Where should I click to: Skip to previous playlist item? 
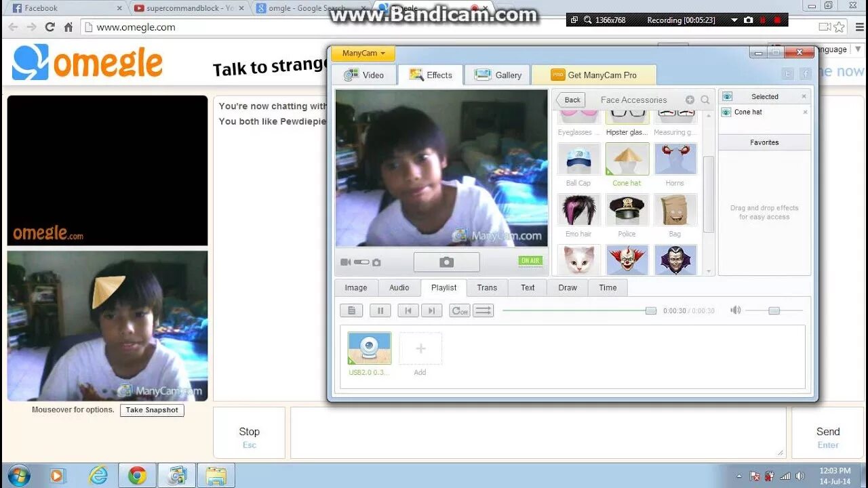[408, 310]
